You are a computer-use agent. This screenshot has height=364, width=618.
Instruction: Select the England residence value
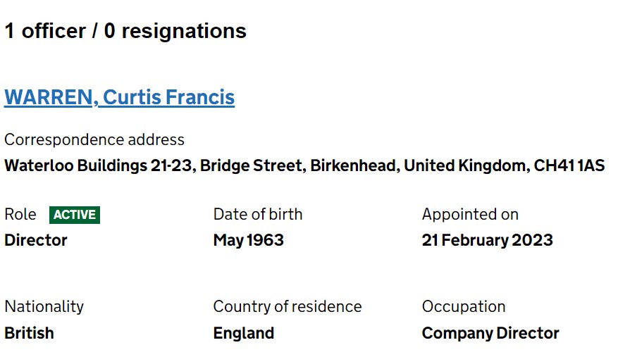(244, 333)
